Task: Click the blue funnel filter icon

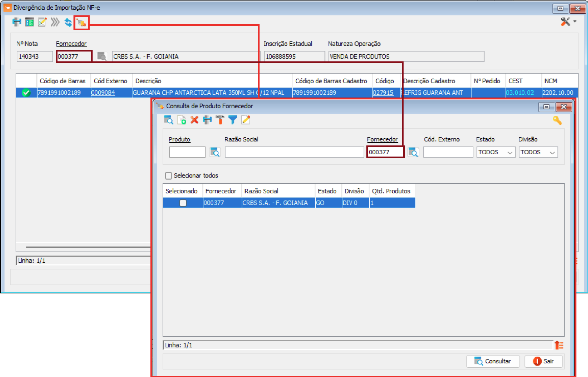Action: pos(232,120)
